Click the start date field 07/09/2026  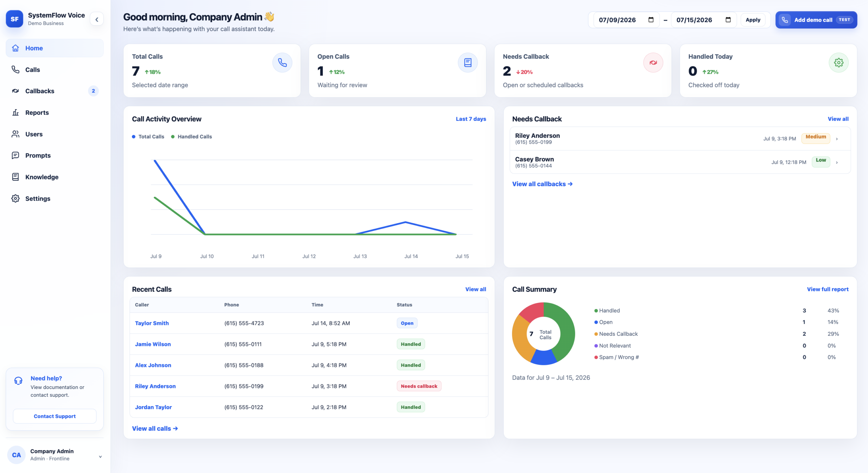[x=626, y=20]
